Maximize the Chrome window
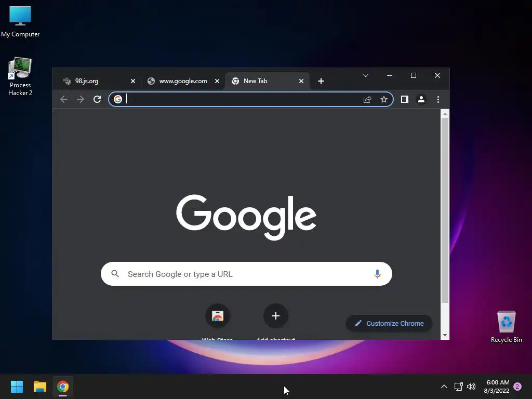This screenshot has height=399, width=532. click(x=413, y=75)
